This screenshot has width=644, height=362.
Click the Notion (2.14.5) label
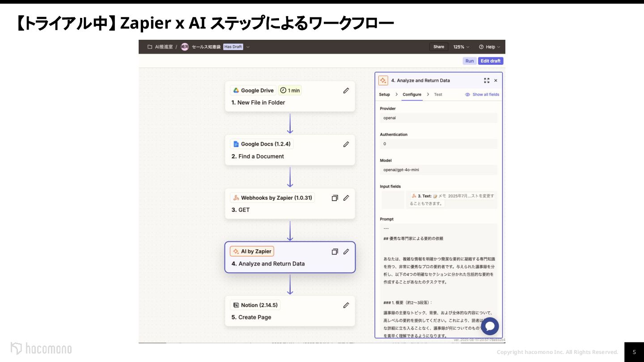pos(259,305)
